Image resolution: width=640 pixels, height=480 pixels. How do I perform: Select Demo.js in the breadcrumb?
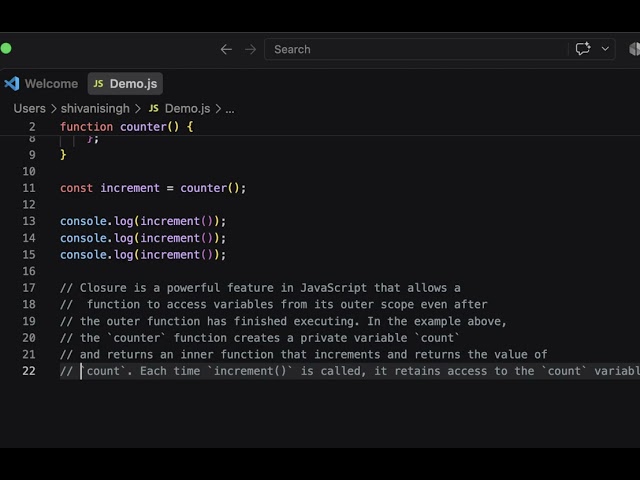coord(187,109)
